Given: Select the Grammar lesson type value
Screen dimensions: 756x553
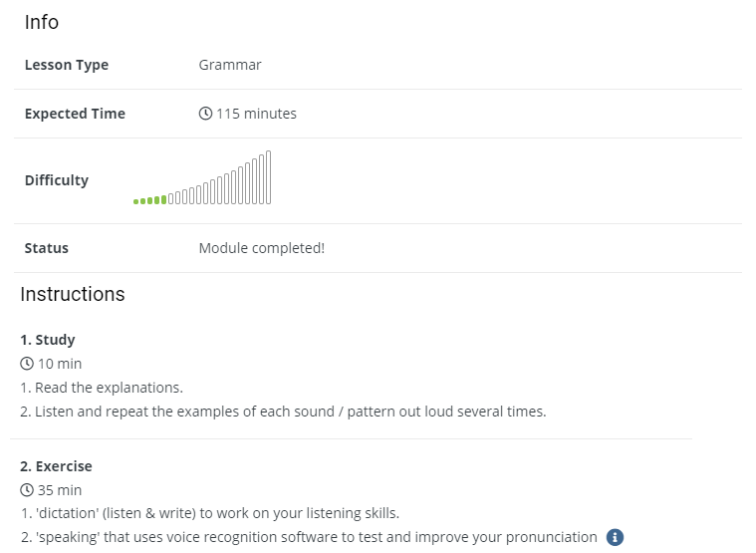Looking at the screenshot, I should click(x=230, y=65).
